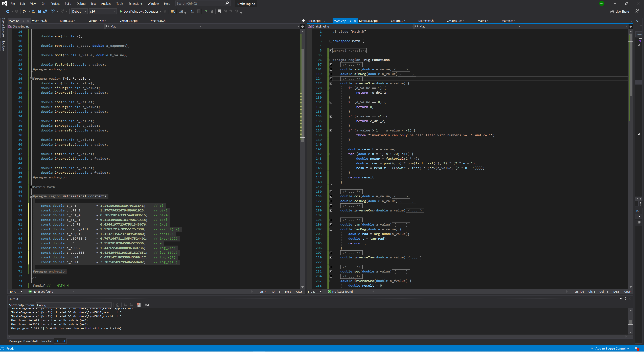644x352 pixels.
Task: Click the Save All toolbar icon
Action: coord(45,11)
